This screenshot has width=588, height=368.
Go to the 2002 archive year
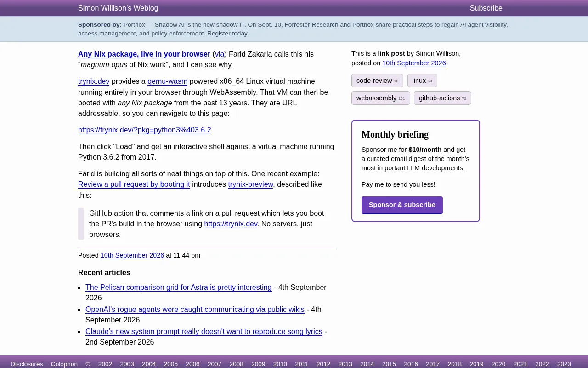coord(105,364)
